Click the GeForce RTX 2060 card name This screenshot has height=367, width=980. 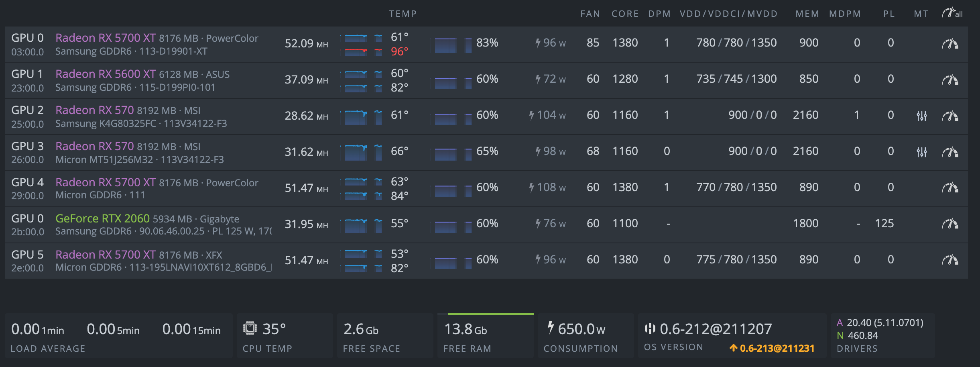(x=102, y=218)
